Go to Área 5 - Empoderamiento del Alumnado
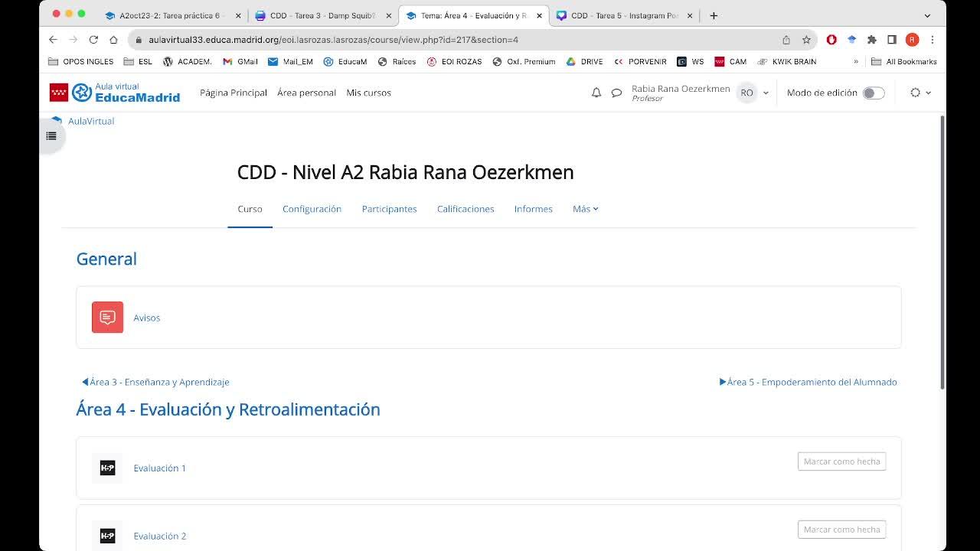980x551 pixels. click(808, 382)
